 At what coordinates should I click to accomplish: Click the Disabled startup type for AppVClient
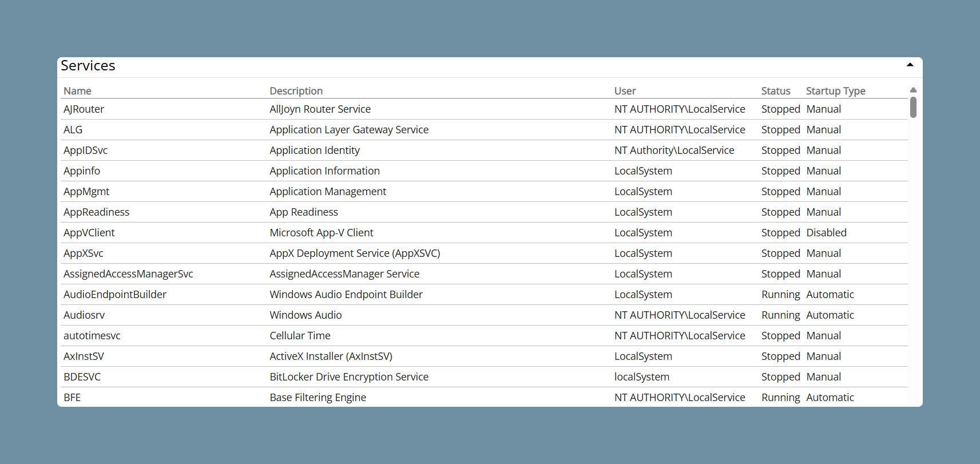click(x=826, y=233)
